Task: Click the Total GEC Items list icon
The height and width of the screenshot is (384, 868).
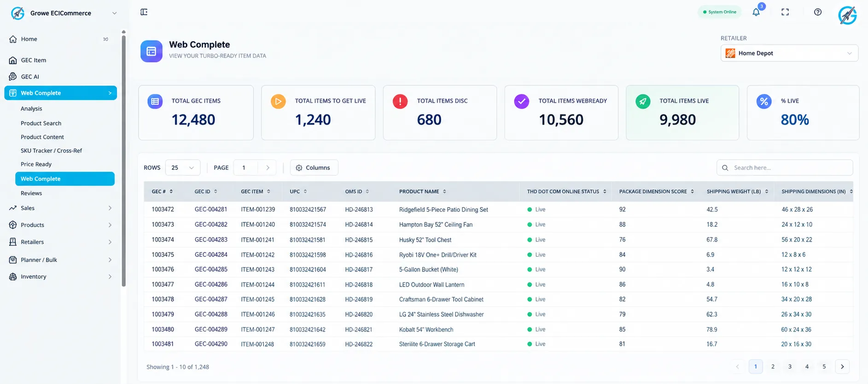Action: 155,101
